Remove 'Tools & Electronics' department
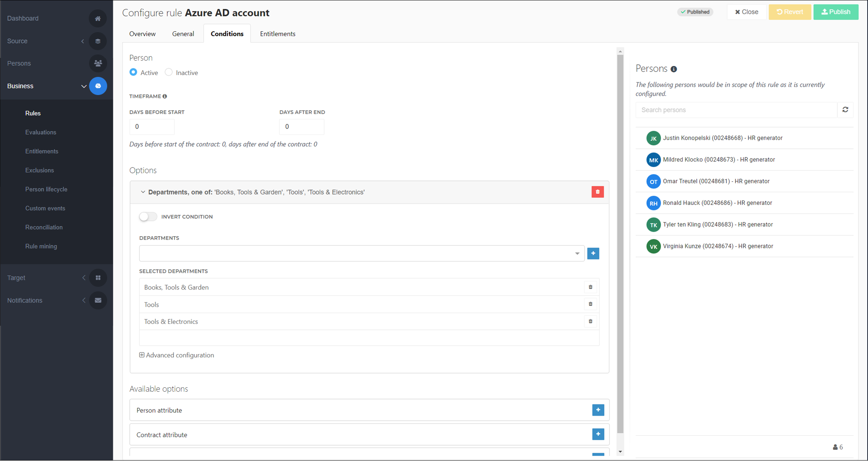This screenshot has height=461, width=868. tap(590, 321)
